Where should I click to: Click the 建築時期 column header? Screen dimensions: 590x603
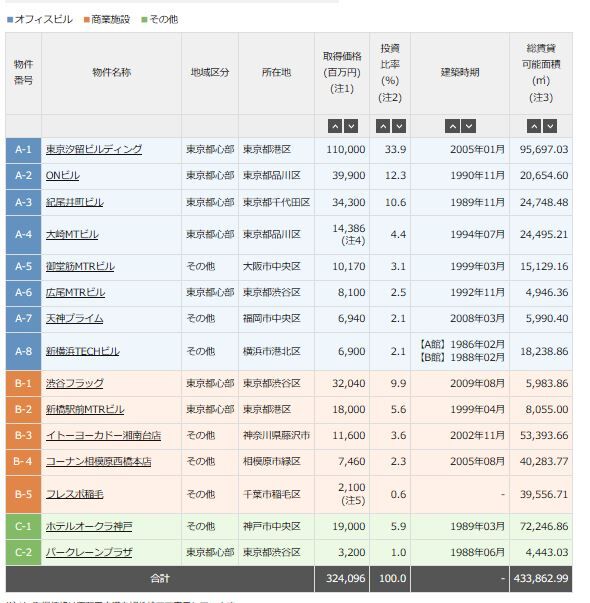[x=460, y=73]
